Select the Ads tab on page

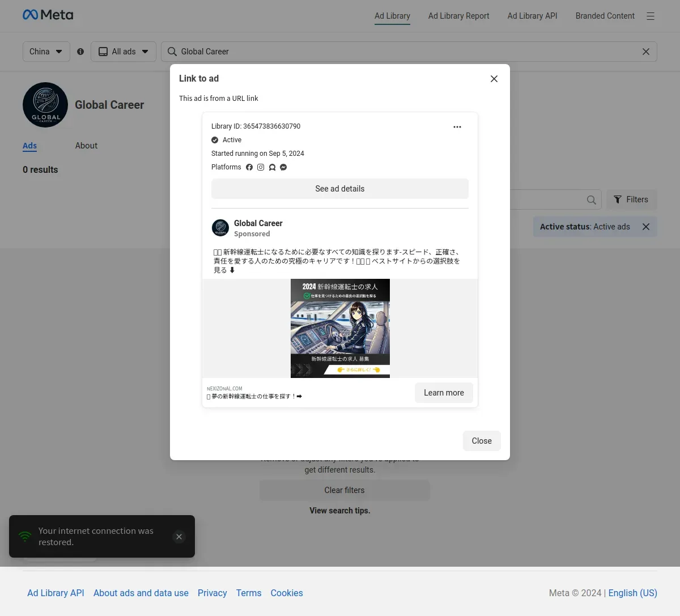point(30,146)
